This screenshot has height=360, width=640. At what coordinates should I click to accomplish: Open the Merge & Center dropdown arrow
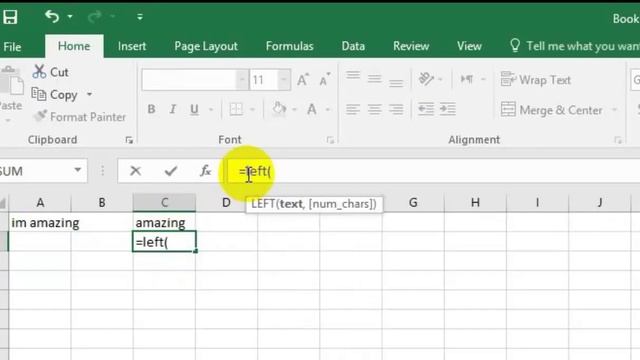(614, 110)
